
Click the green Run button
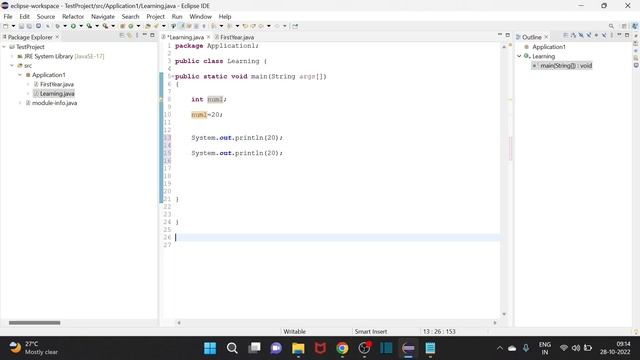(73, 26)
